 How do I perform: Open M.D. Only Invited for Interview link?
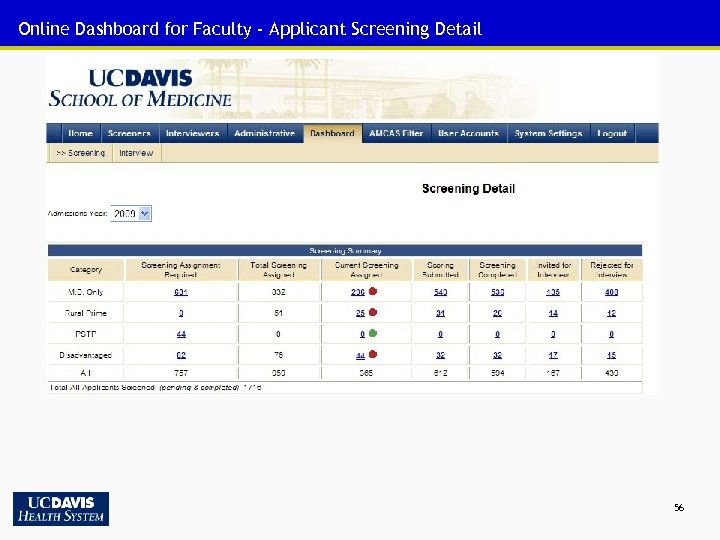[x=553, y=292]
